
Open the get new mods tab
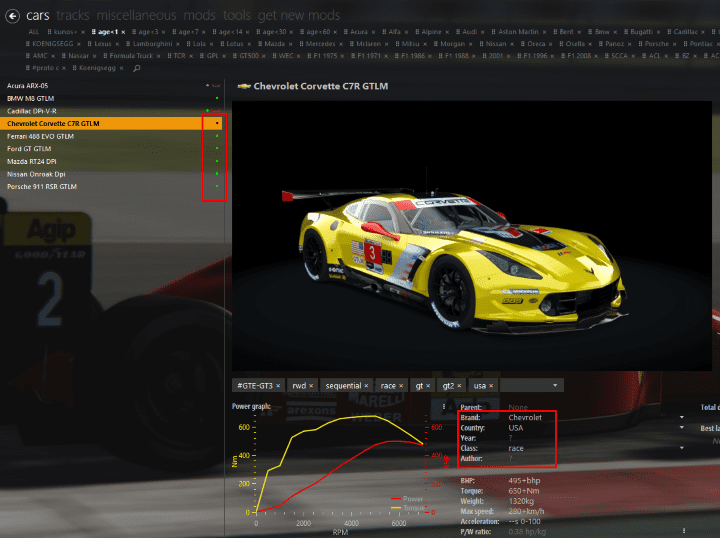299,15
